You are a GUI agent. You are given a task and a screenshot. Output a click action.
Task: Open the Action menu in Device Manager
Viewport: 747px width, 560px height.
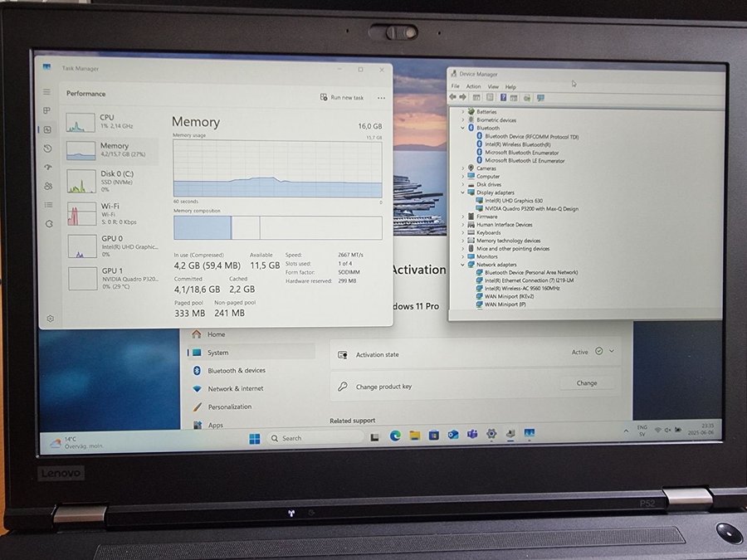[473, 86]
